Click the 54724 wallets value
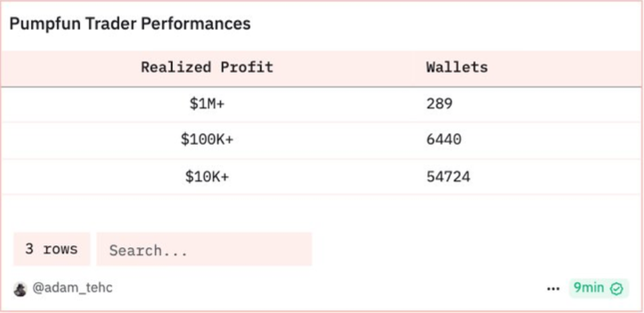644x313 pixels. (448, 177)
